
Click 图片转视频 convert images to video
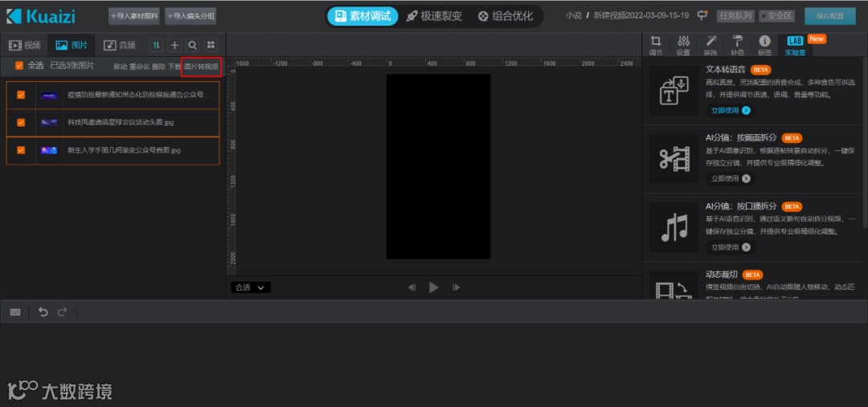coord(202,67)
